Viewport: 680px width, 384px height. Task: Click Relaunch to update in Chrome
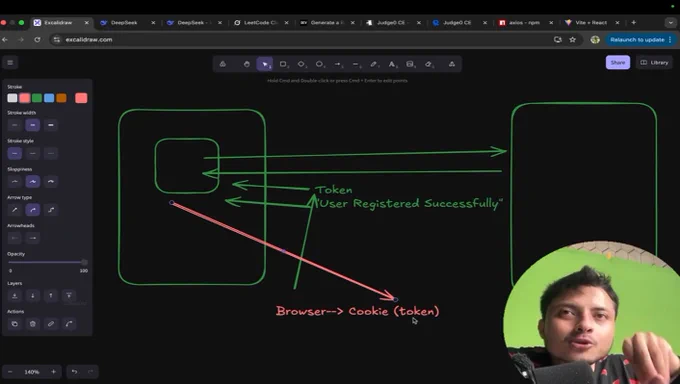[x=641, y=39]
